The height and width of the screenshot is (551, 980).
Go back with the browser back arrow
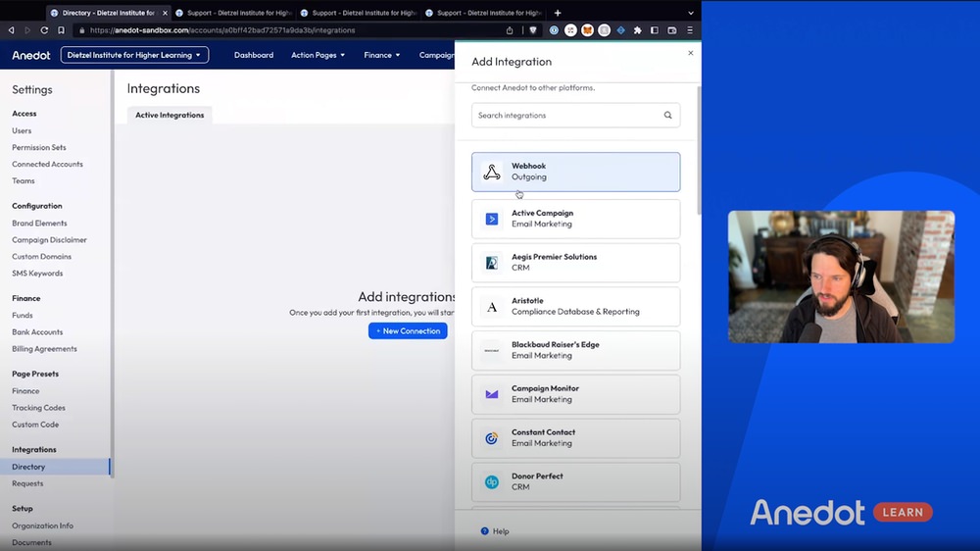(x=11, y=30)
